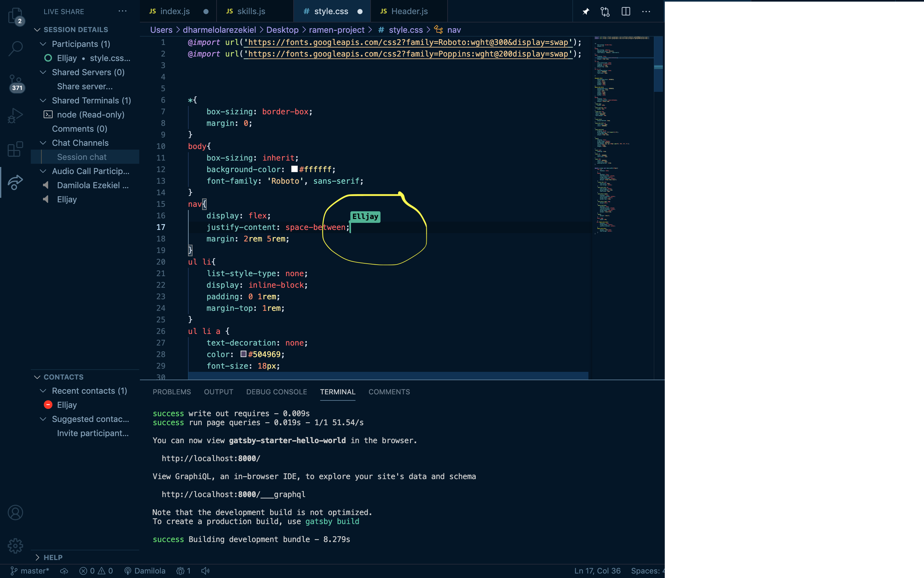This screenshot has width=924, height=578.
Task: Click the speaker icon beside Elljay audio participant
Action: click(46, 199)
